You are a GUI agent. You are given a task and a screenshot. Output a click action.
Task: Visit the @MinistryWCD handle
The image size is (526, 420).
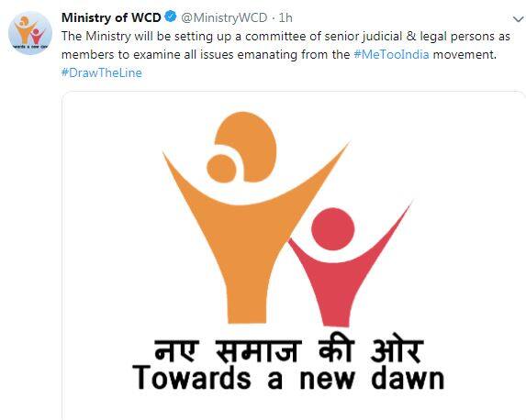click(x=224, y=17)
